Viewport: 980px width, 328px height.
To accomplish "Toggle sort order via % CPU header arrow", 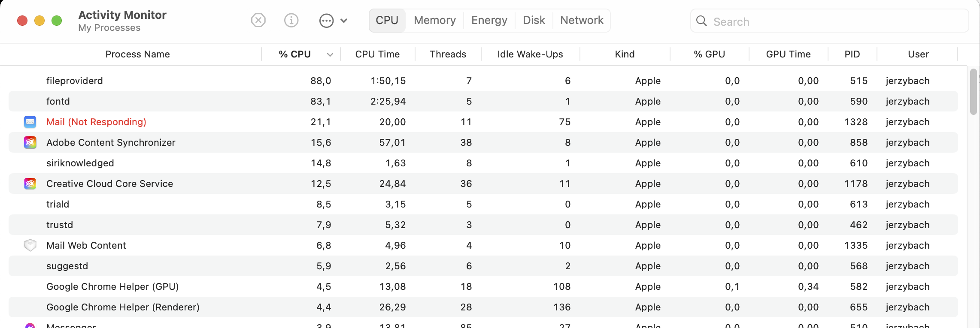I will [330, 54].
